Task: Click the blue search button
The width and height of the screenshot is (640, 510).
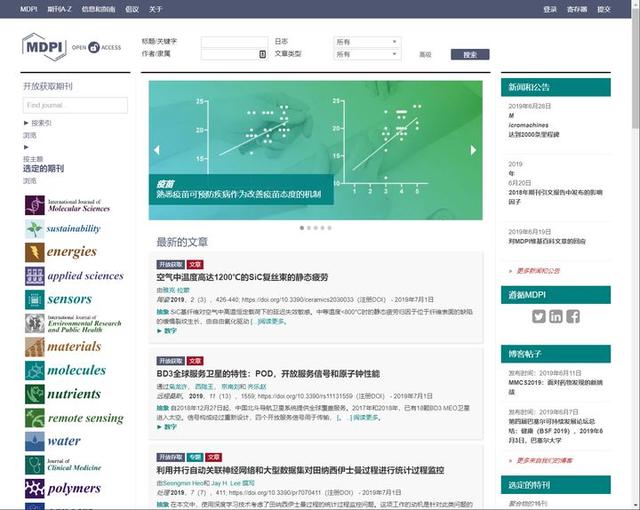Action: 470,54
